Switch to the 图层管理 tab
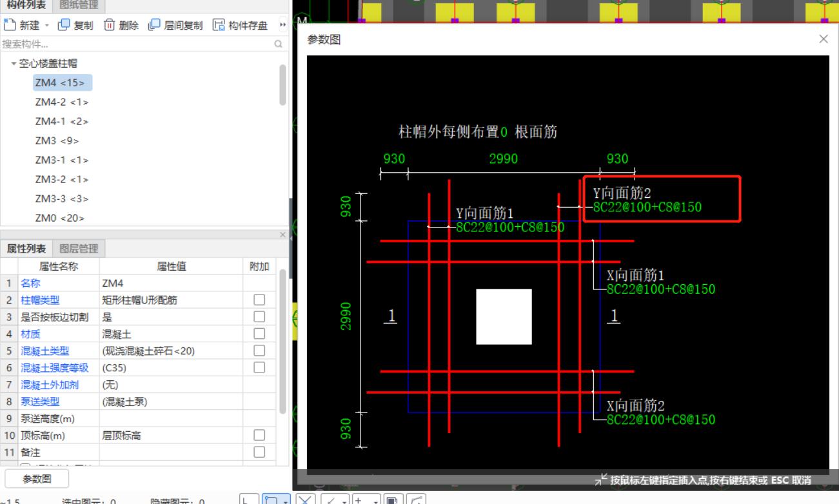The width and height of the screenshot is (839, 504). (x=79, y=248)
